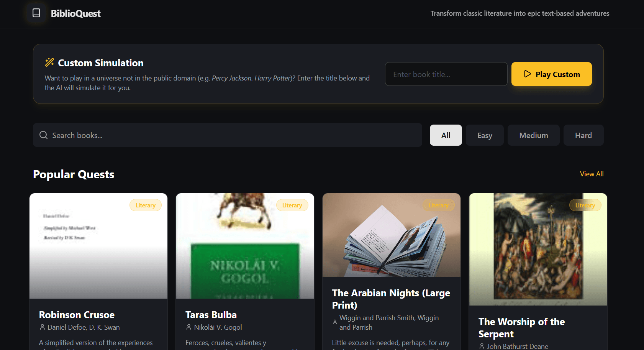The image size is (644, 350).
Task: Open the Taras Bulba cover image
Action: [245, 246]
